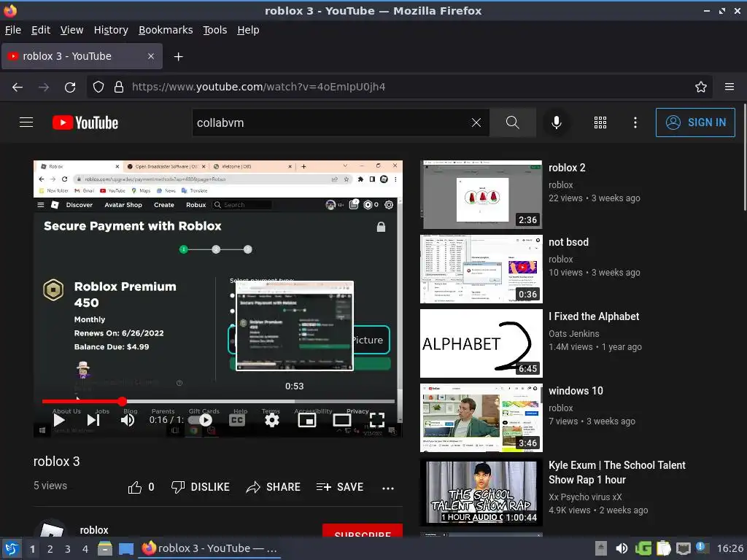Open more actions ellipsis below video

[388, 488]
